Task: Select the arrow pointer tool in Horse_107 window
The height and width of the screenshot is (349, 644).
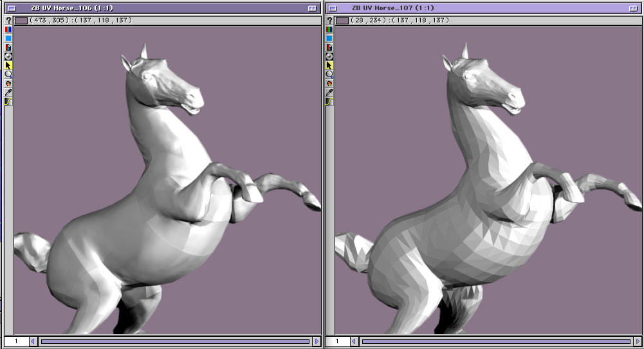Action: [329, 66]
